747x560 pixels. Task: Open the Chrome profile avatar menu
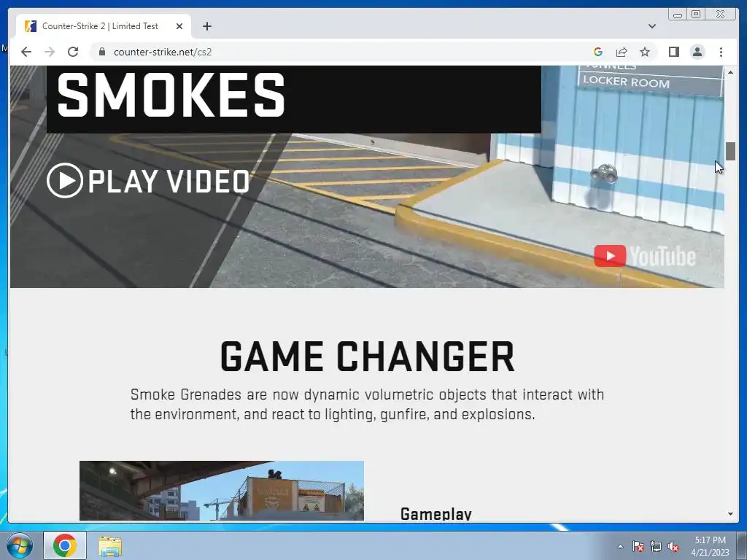pos(697,52)
